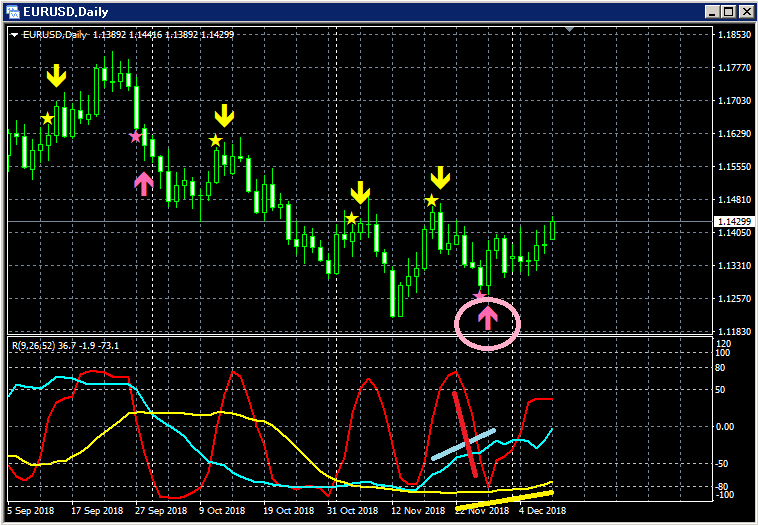Click the -80 indicator scale value
The width and height of the screenshot is (758, 525).
[722, 486]
